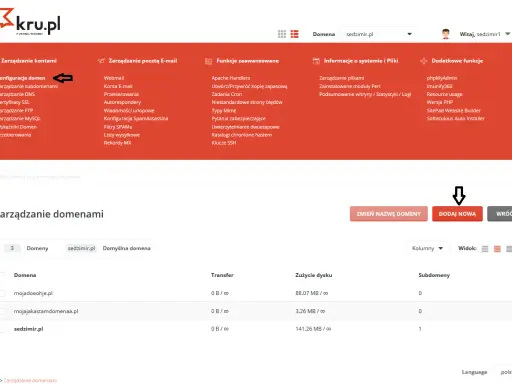Click the DODAJ NOWĄ button
Screen dimensions: 512x384
(457, 214)
